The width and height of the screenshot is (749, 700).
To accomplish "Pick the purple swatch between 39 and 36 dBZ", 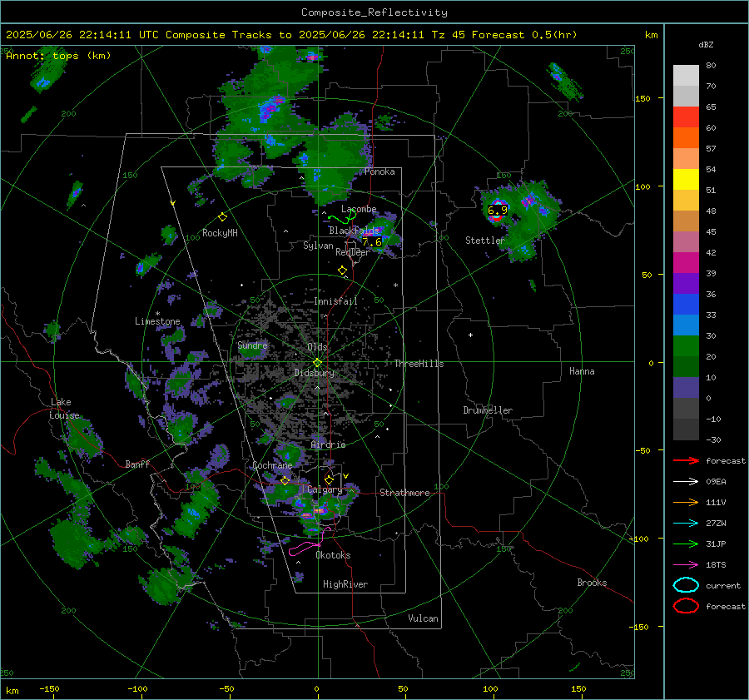I will [x=686, y=283].
